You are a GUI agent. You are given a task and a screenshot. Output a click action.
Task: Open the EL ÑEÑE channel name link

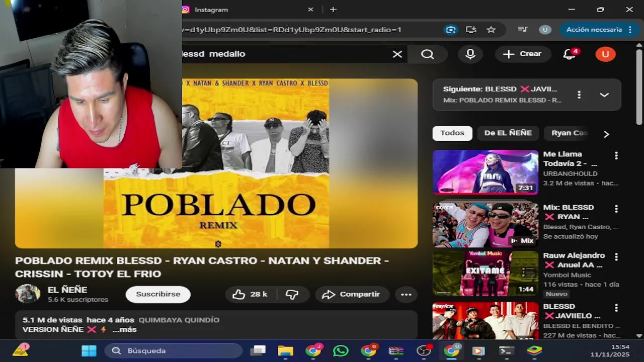67,290
